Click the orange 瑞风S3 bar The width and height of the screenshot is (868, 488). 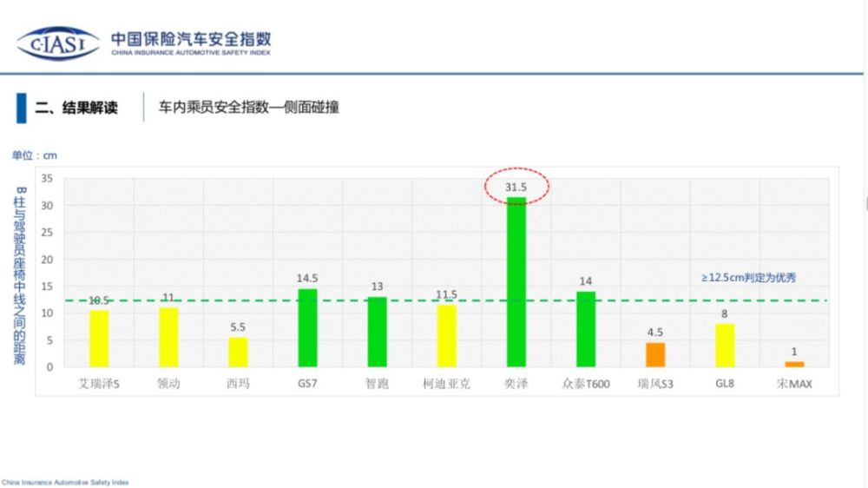click(x=655, y=354)
